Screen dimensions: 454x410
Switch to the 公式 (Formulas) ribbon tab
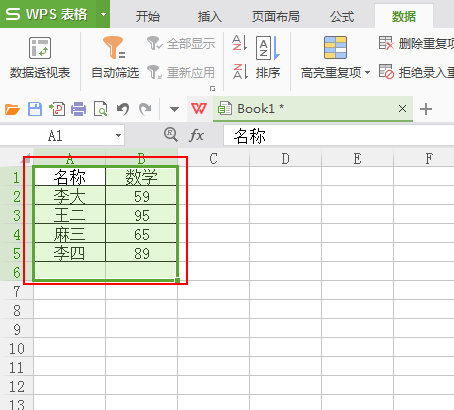pos(342,16)
